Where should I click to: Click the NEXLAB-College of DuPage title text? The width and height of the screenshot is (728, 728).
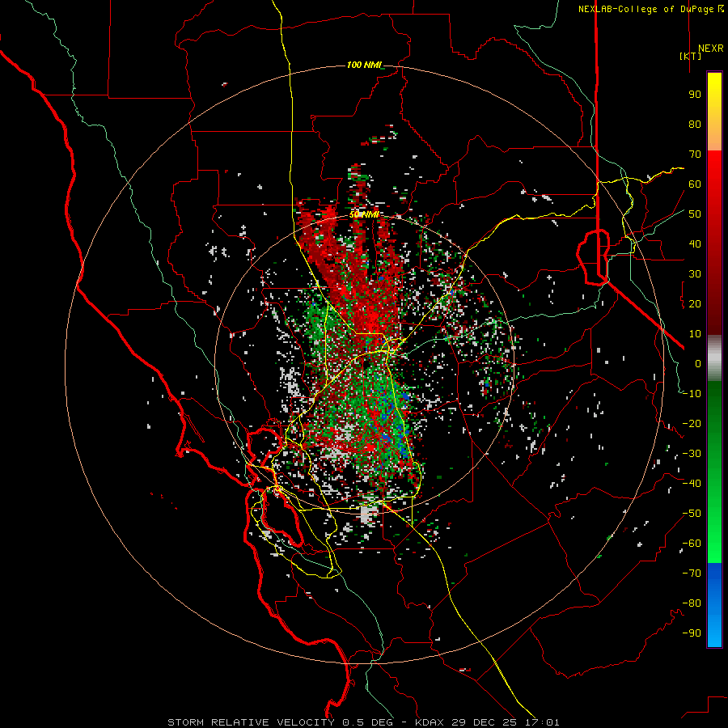coord(650,9)
